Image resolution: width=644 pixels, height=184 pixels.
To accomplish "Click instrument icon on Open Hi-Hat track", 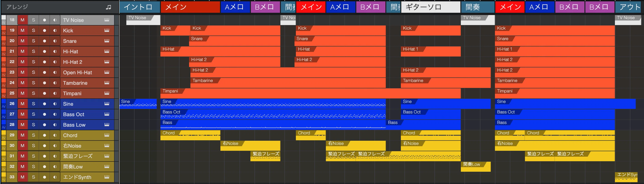I will coord(107,72).
